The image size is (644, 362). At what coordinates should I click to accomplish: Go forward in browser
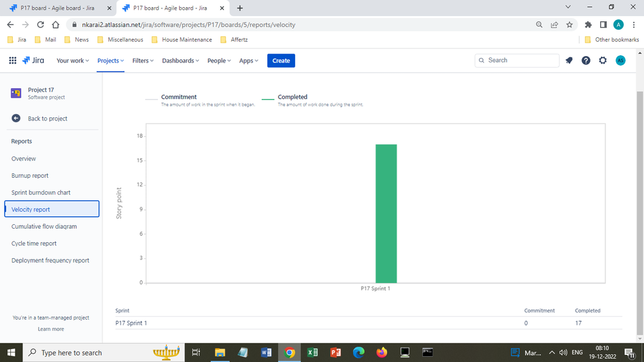point(26,24)
